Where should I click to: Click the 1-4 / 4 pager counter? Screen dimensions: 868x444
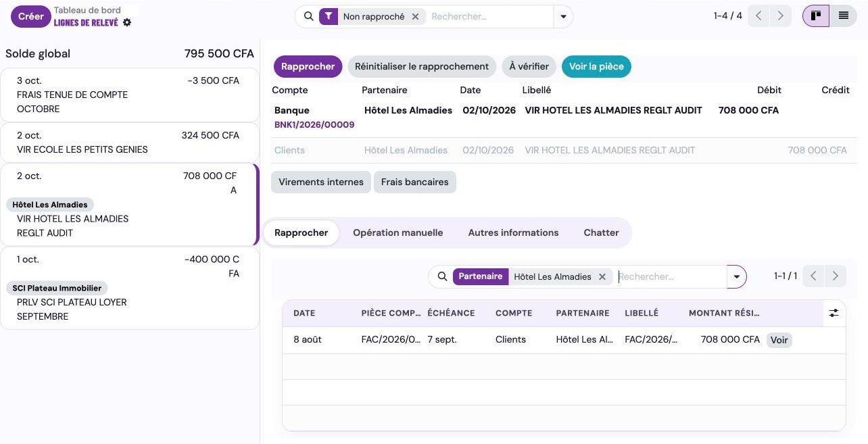click(727, 16)
